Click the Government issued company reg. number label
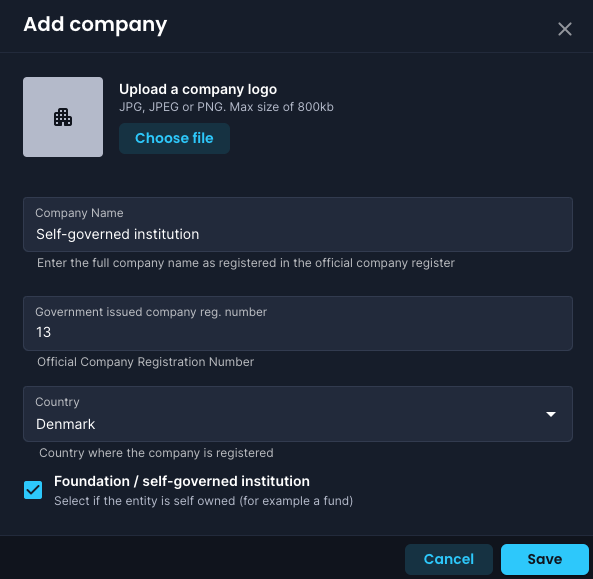 [151, 312]
